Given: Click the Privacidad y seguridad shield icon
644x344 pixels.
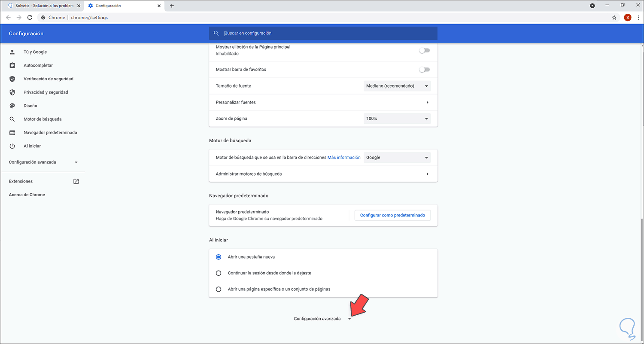Looking at the screenshot, I should [x=12, y=92].
